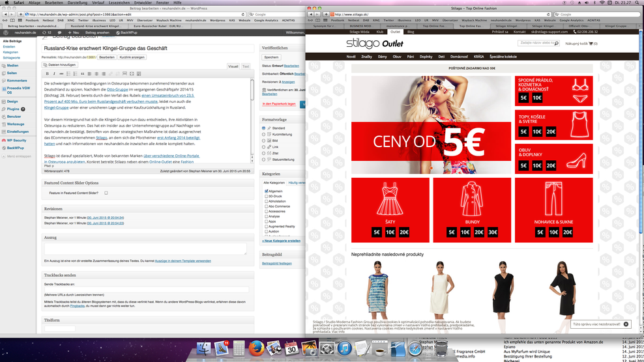Click In den Papierkorb legen link
Screen dimensions: 644x362
279,104
